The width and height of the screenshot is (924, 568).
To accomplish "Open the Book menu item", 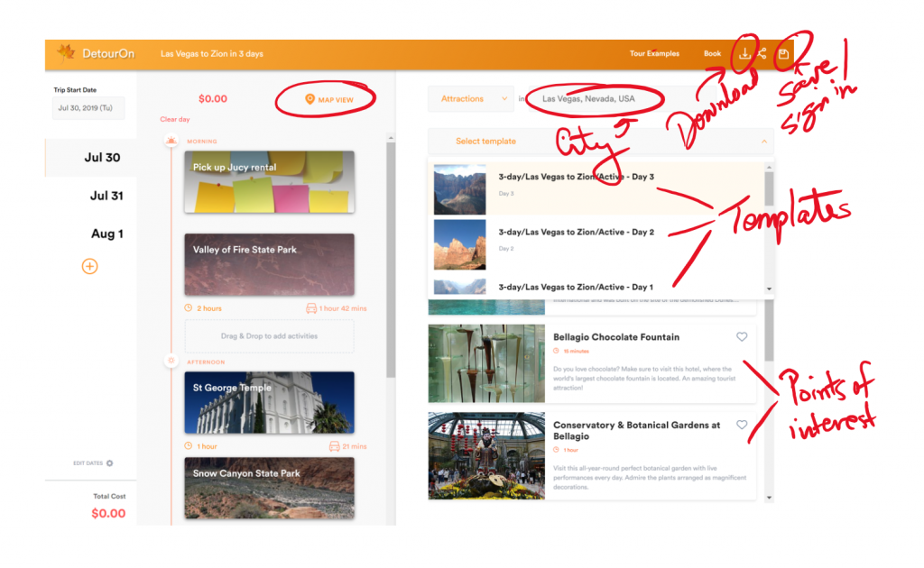I will pos(712,53).
